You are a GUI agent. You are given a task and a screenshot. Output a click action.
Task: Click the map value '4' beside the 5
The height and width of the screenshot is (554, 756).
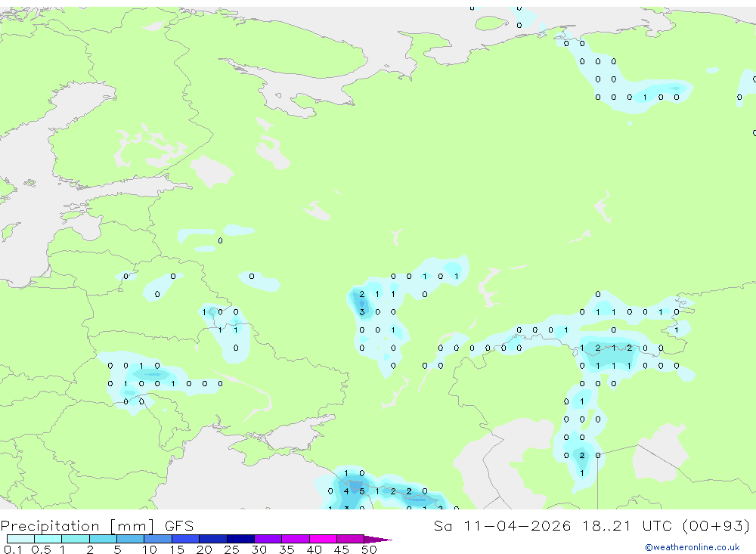point(346,491)
